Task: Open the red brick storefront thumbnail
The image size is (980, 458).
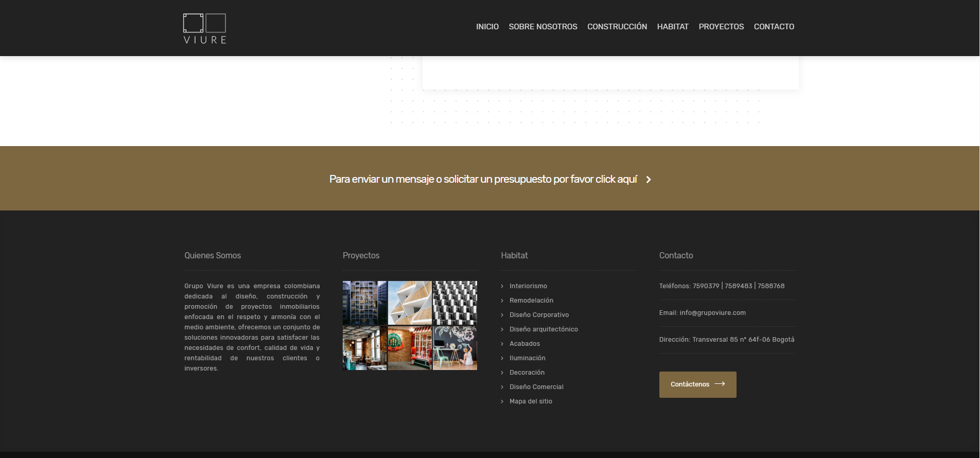Action: 410,348
